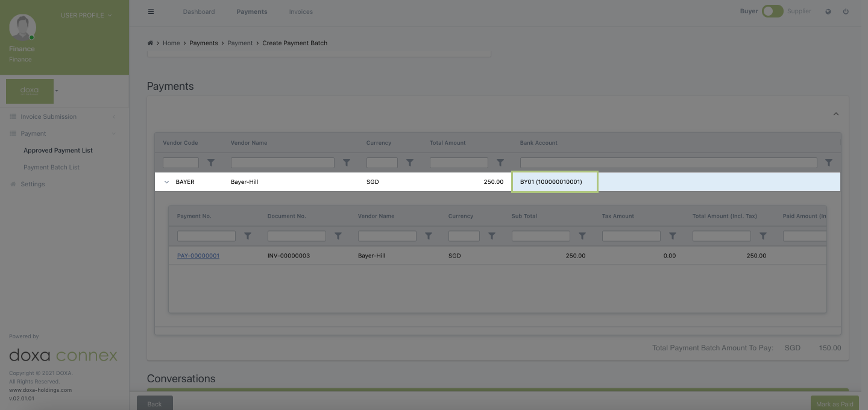This screenshot has width=868, height=410.
Task: Click the INV-00000003 document cell
Action: point(289,256)
